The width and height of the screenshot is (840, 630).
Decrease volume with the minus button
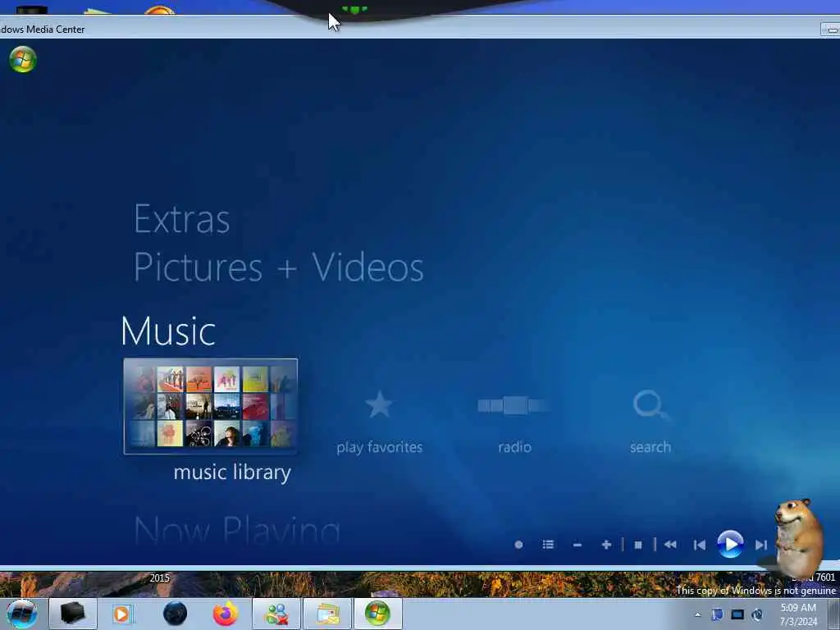577,545
